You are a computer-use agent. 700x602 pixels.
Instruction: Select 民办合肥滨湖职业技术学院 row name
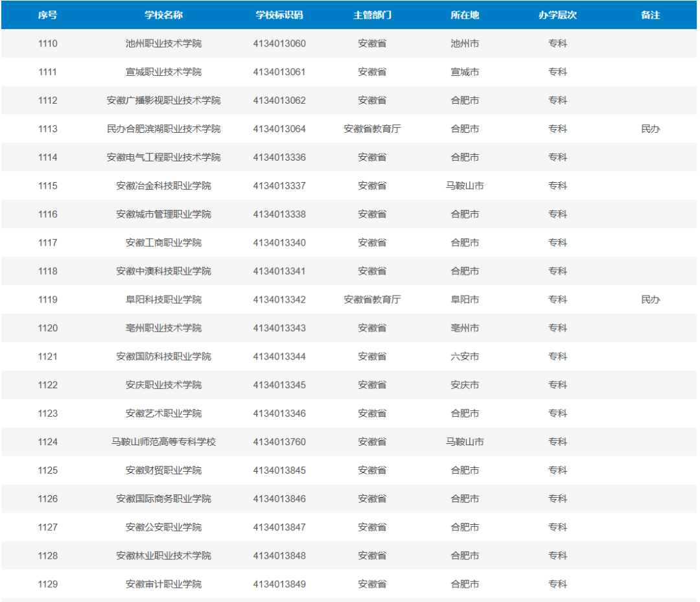point(163,129)
